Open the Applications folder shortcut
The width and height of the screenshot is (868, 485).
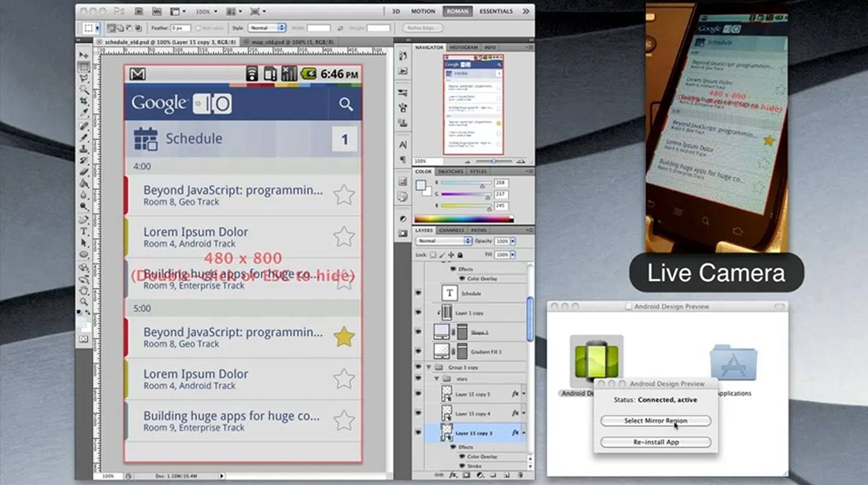tap(733, 362)
